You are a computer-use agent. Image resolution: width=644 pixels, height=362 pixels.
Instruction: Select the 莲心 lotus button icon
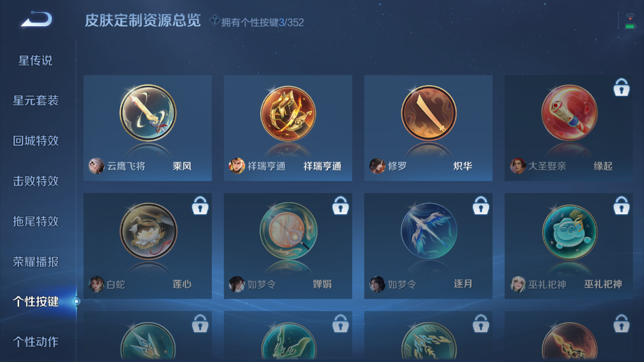coord(148,231)
